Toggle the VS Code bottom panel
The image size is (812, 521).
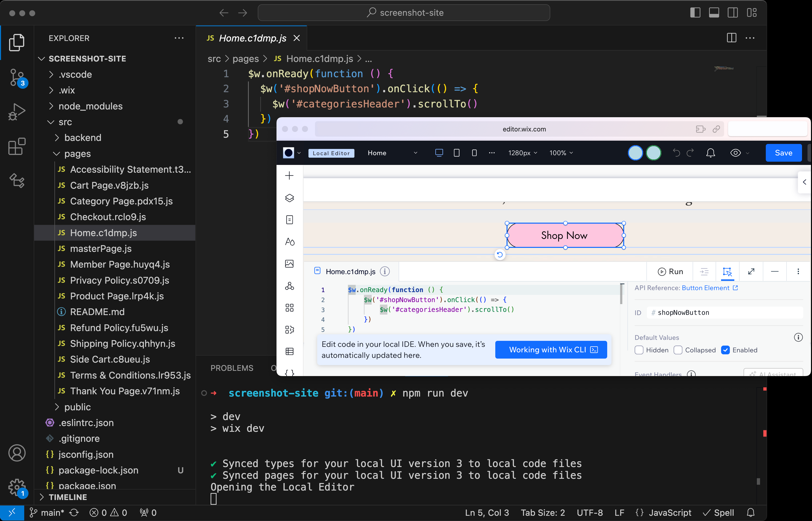click(714, 12)
